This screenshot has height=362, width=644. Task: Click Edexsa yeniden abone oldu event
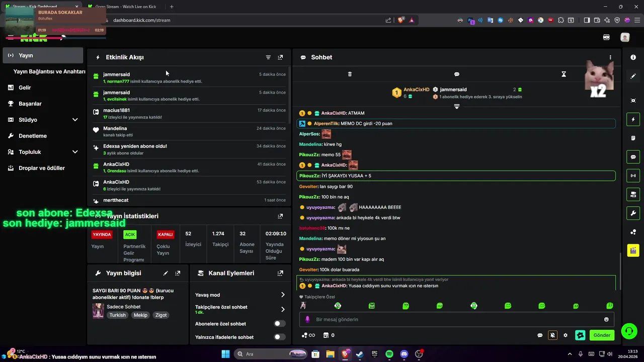(189, 149)
